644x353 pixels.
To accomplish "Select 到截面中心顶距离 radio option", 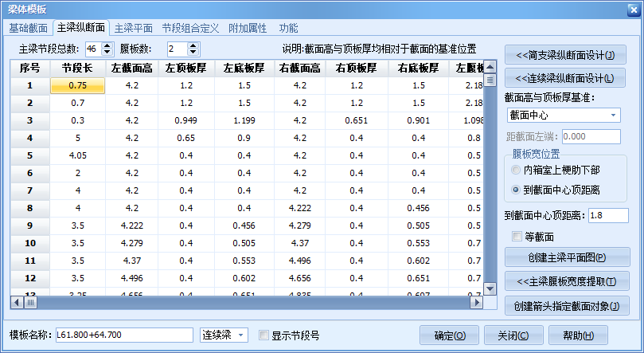I will (x=517, y=190).
